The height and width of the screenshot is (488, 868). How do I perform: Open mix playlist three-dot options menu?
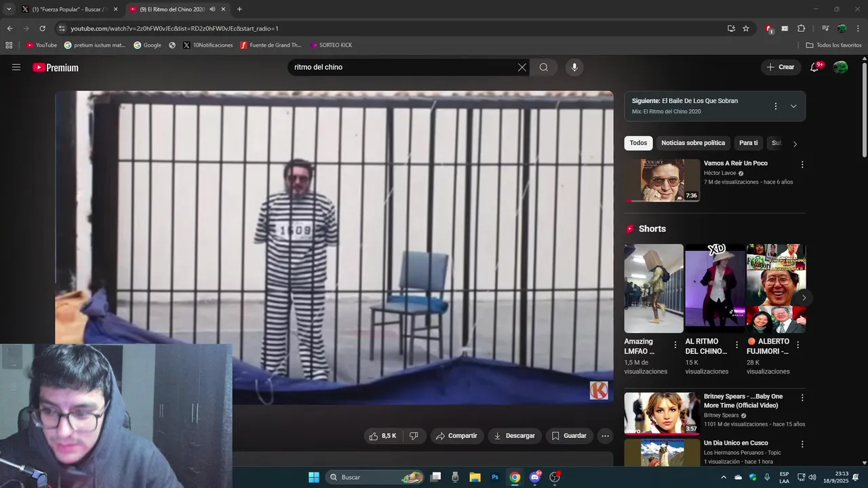click(776, 106)
